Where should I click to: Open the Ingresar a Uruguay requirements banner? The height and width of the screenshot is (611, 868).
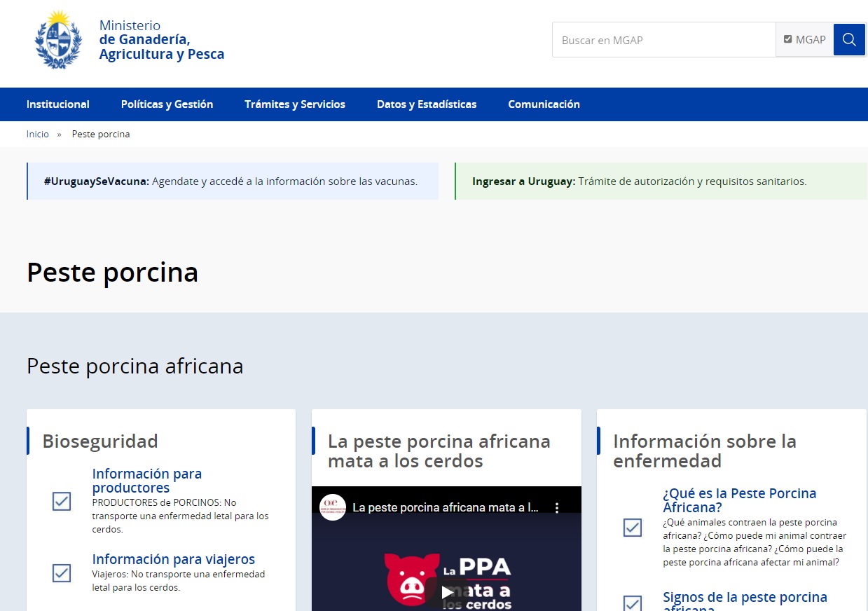click(x=639, y=181)
